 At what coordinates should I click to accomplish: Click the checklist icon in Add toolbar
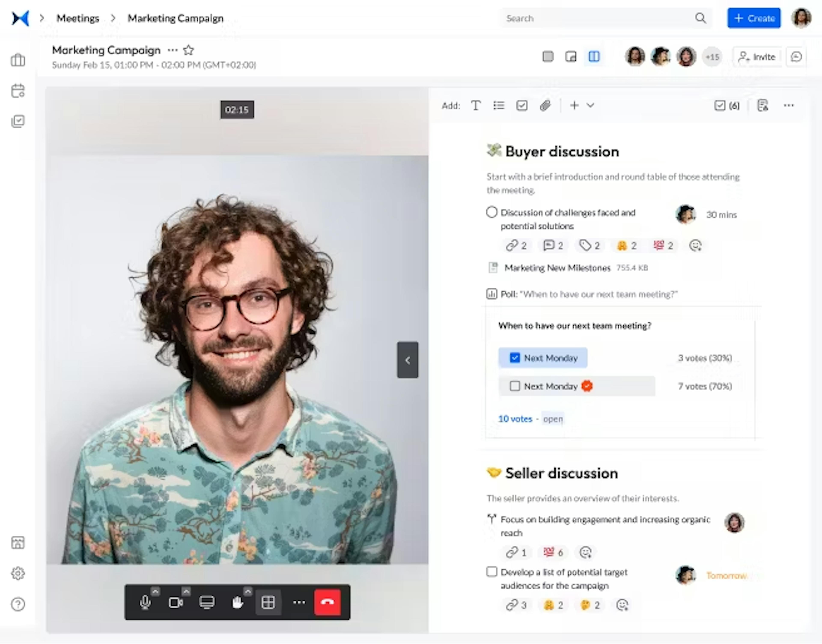[521, 106]
